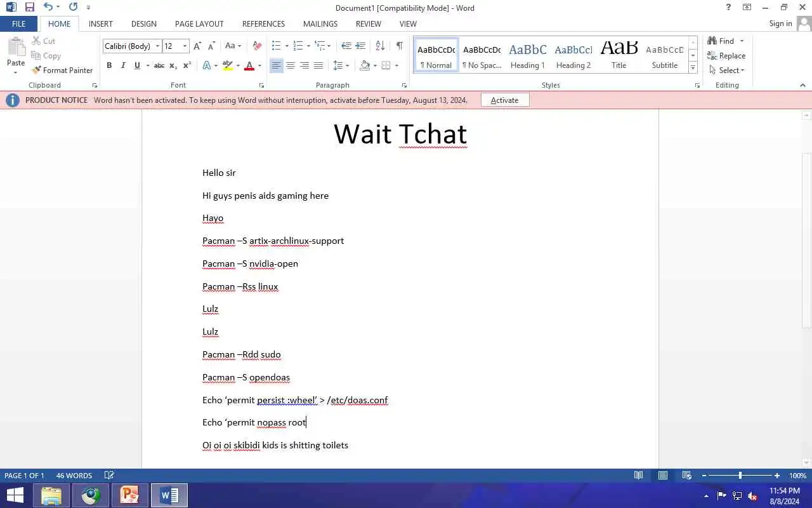This screenshot has width=812, height=508.
Task: Set Justify paragraph alignment
Action: [x=318, y=65]
